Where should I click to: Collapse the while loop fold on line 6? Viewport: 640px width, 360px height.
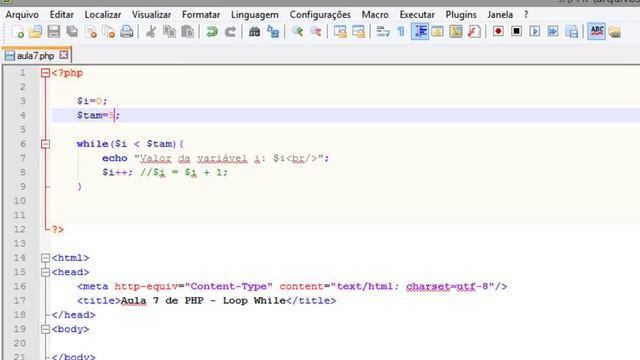click(45, 144)
